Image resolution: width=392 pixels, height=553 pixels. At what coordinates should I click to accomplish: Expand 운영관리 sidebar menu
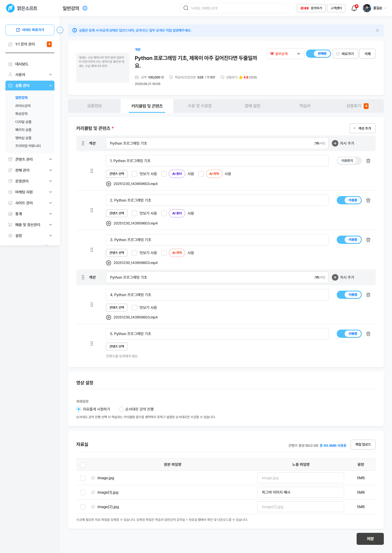(x=30, y=181)
